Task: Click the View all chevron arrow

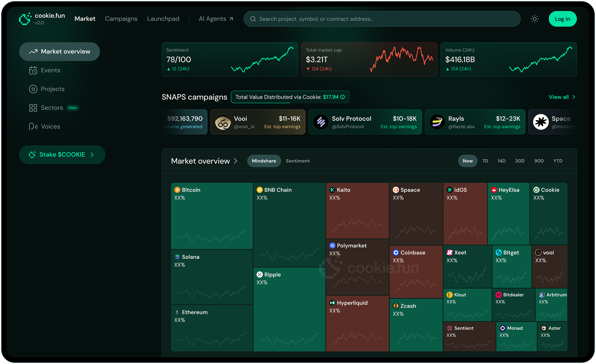Action: [x=573, y=97]
